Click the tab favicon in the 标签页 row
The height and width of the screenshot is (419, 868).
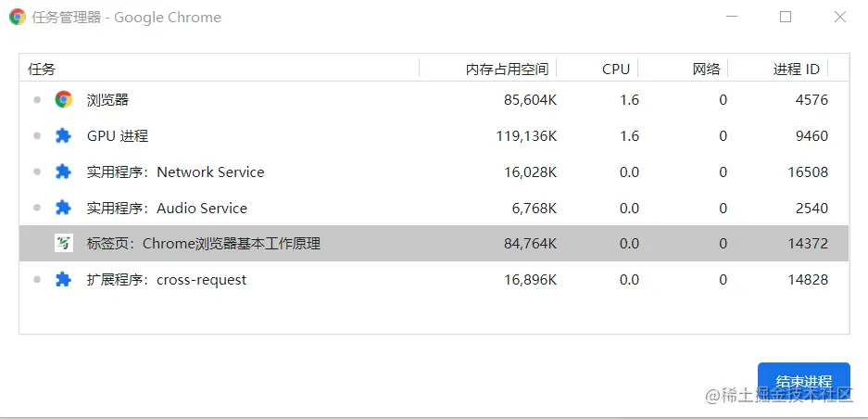[x=64, y=243]
